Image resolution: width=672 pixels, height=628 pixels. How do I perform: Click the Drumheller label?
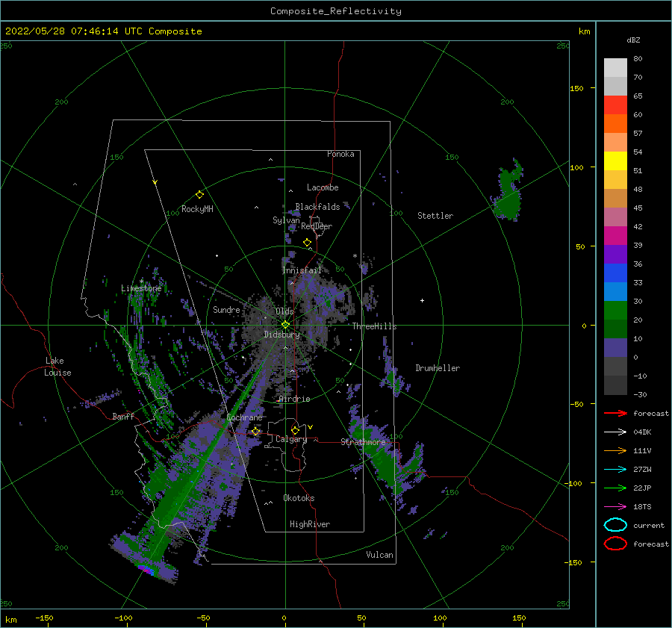click(x=438, y=368)
